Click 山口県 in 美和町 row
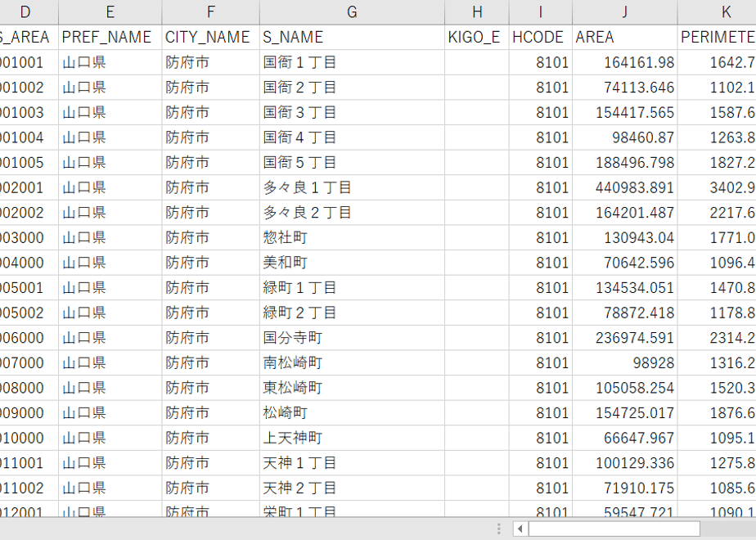The height and width of the screenshot is (540, 756). 110,263
